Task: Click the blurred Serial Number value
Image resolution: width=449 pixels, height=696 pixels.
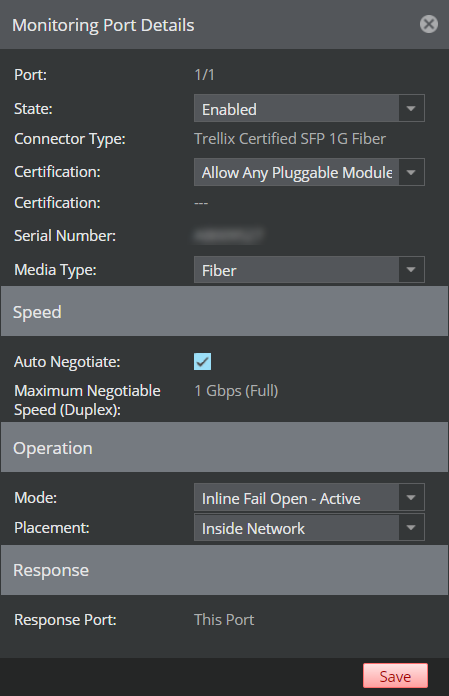Action: coord(229,236)
